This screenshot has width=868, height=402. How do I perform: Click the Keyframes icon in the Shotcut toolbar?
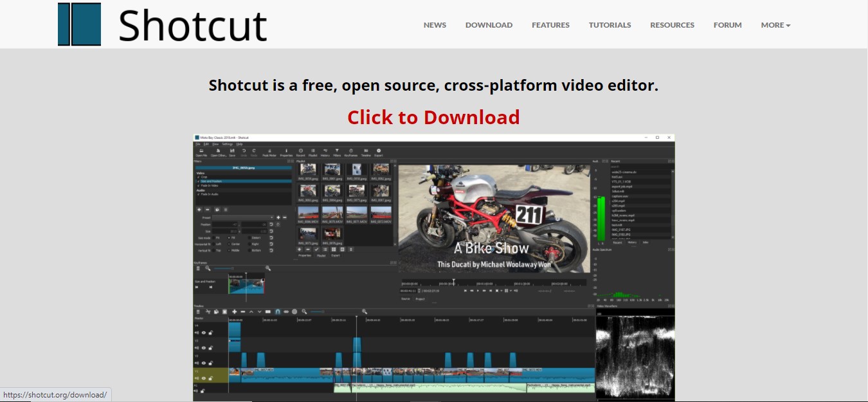click(x=351, y=152)
